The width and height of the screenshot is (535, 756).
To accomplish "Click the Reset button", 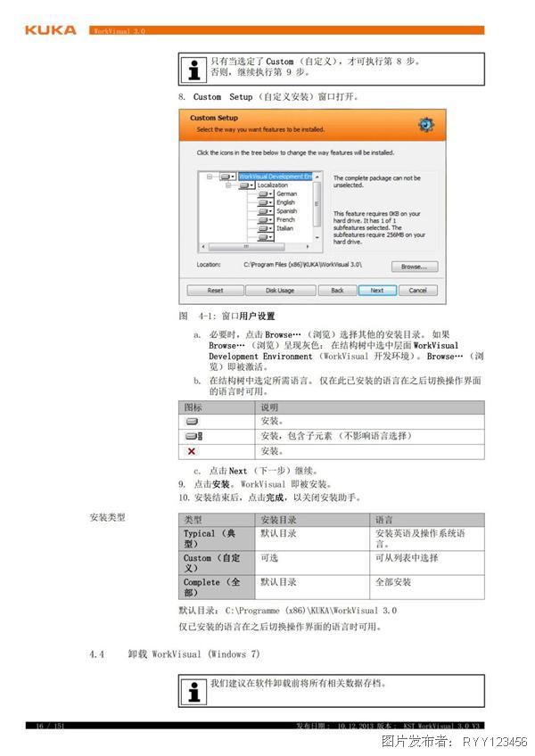I will pos(216,291).
